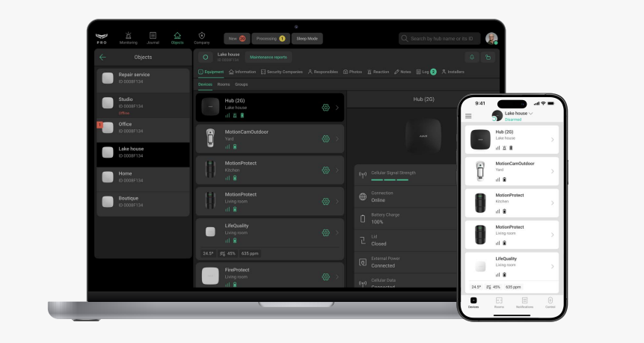Screen dimensions: 644x343
Task: Tap the Notifications icon in phone bottom bar
Action: (524, 302)
